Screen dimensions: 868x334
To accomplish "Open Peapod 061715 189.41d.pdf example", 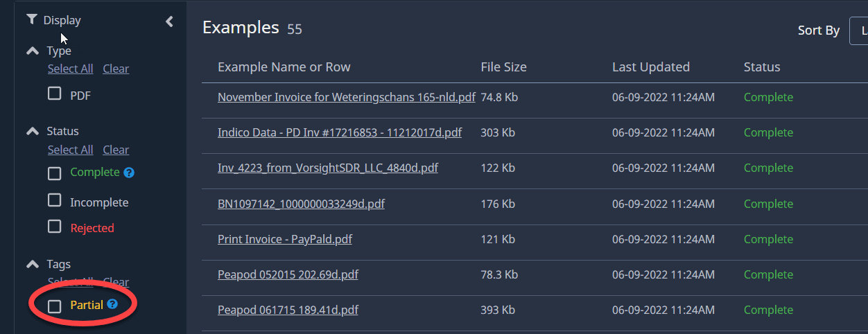I will coord(288,310).
